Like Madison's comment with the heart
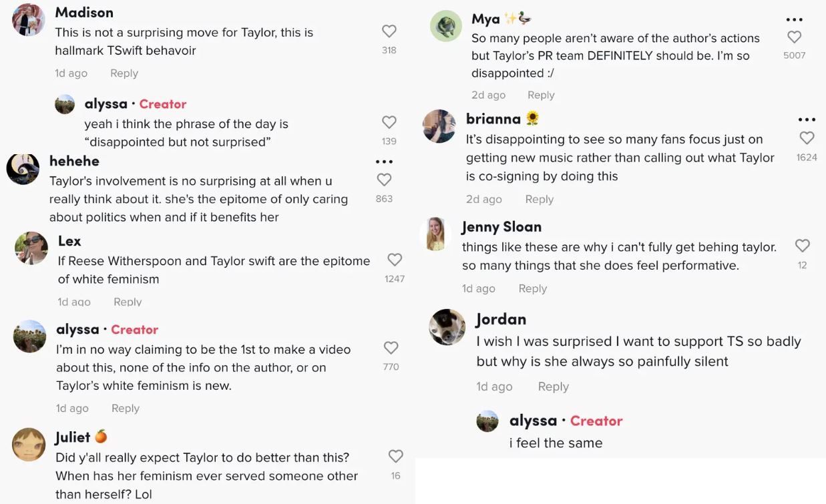The height and width of the screenshot is (504, 826). pos(389,31)
